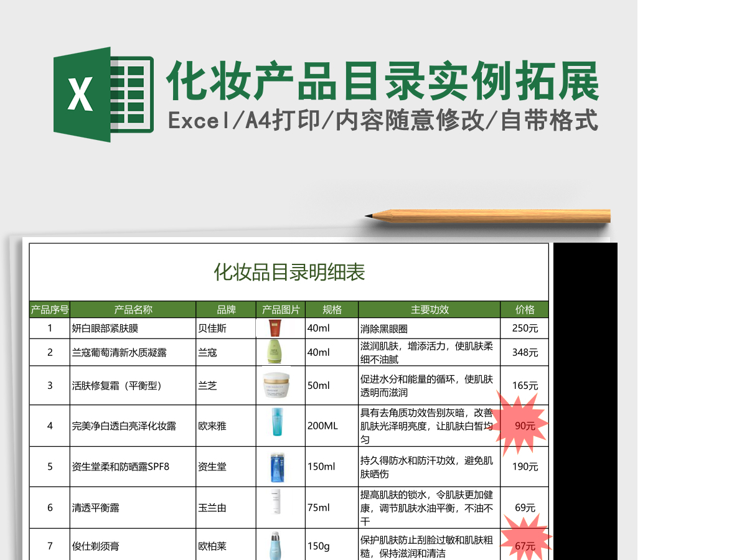
Task: Click the serial number cell 7
Action: (50, 546)
